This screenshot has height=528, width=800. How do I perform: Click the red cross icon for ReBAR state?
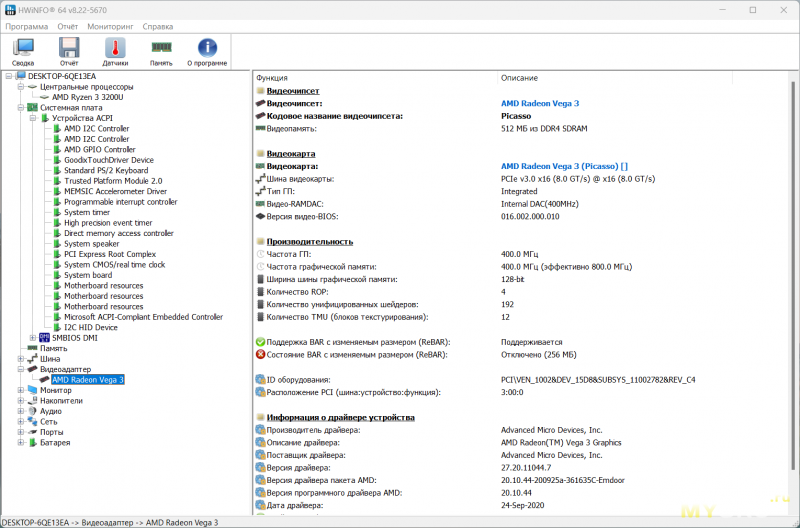point(260,355)
